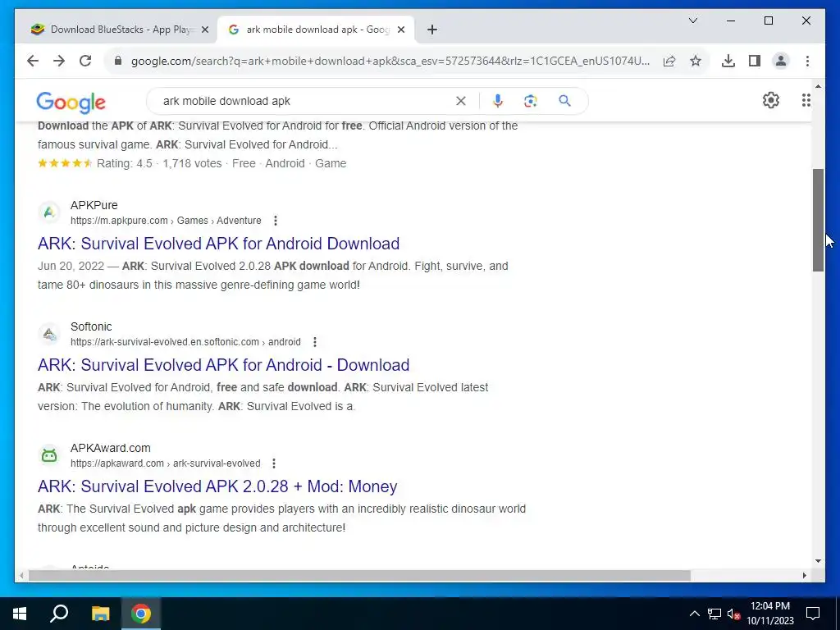The height and width of the screenshot is (630, 840).
Task: Open the tab search dropdown arrow
Action: click(692, 21)
